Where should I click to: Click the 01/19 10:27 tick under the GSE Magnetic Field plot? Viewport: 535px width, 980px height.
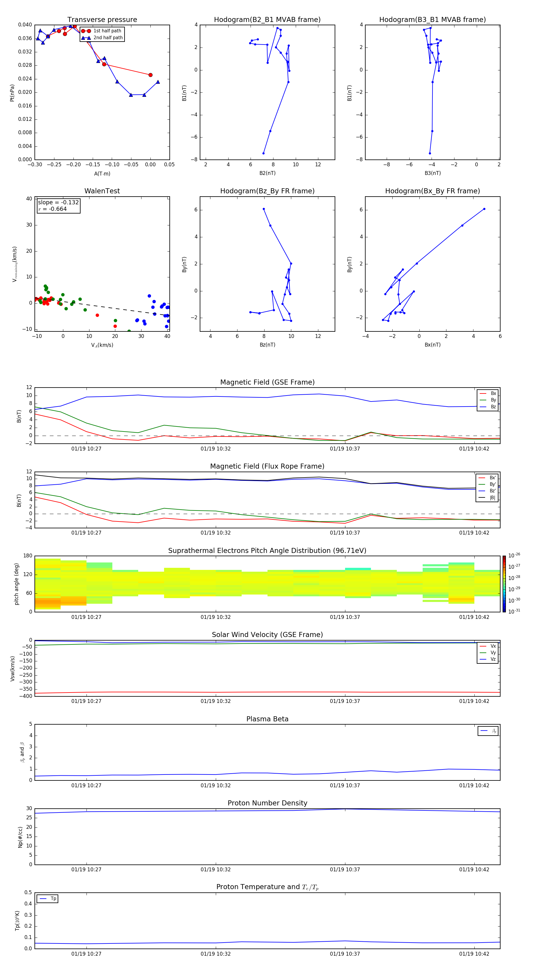point(86,449)
